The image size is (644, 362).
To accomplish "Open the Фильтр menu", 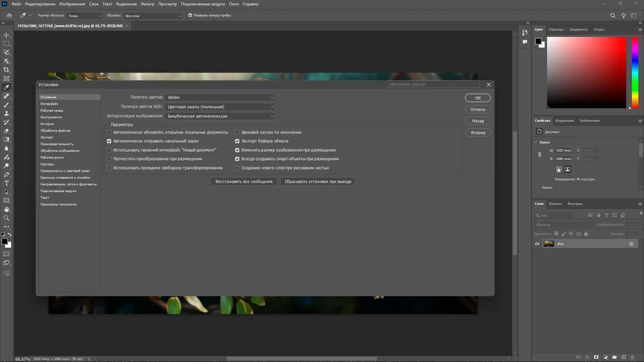I will coord(147,4).
